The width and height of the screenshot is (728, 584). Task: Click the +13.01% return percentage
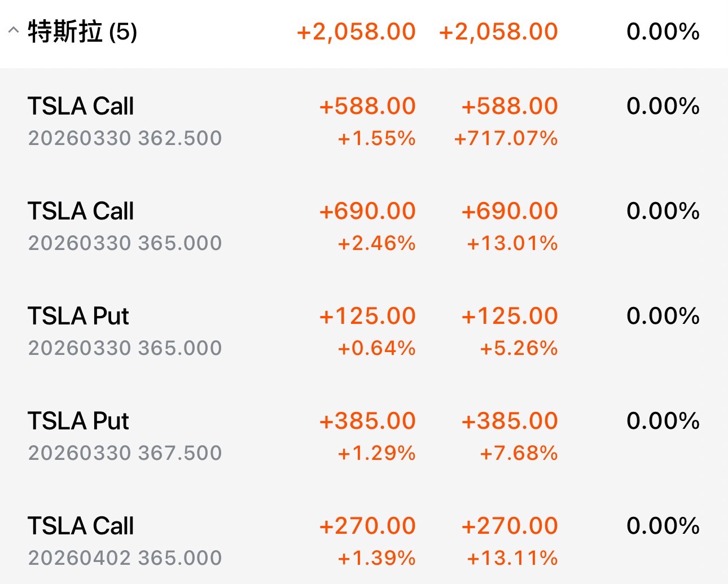click(512, 243)
